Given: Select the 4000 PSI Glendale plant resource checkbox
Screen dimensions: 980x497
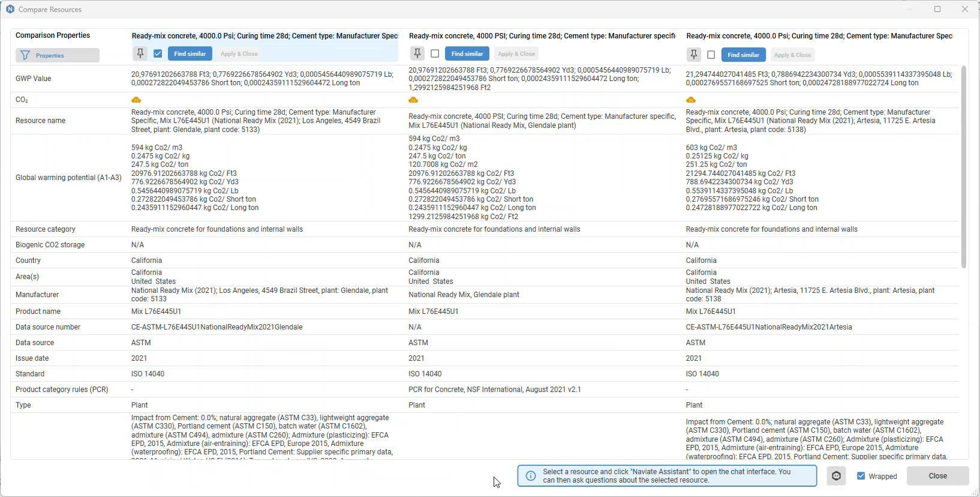Looking at the screenshot, I should [435, 53].
